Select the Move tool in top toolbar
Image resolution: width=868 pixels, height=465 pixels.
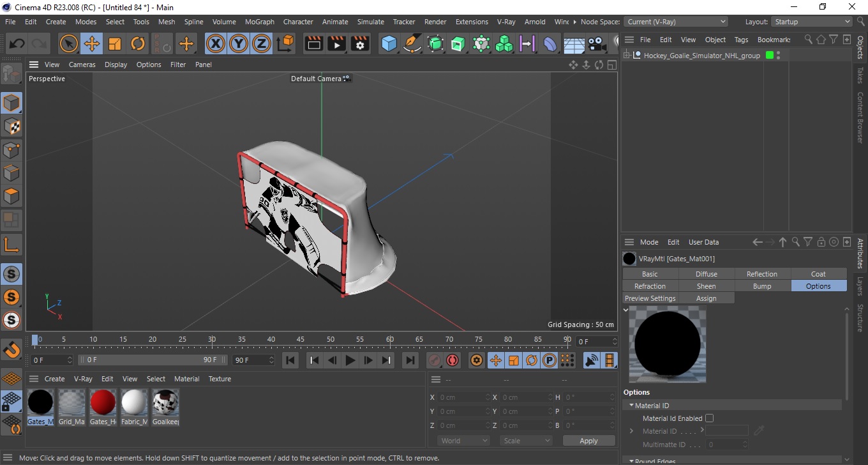pos(92,44)
